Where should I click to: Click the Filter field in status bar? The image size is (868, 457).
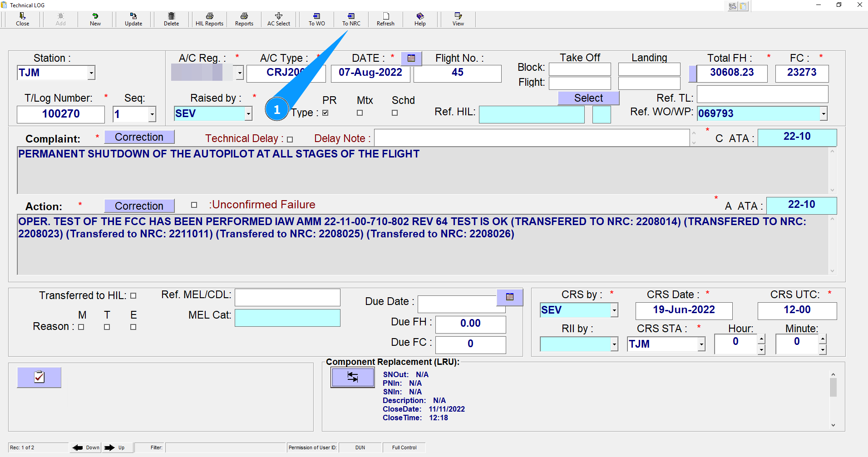tap(225, 447)
